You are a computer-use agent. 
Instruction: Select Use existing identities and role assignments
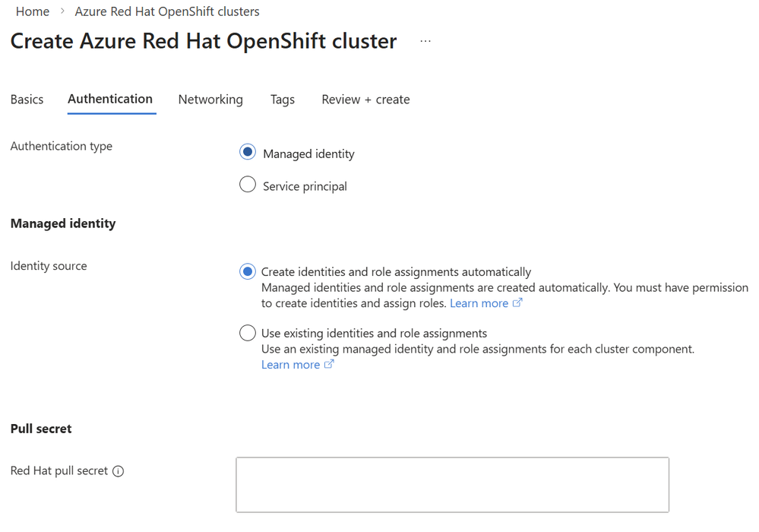pos(247,332)
